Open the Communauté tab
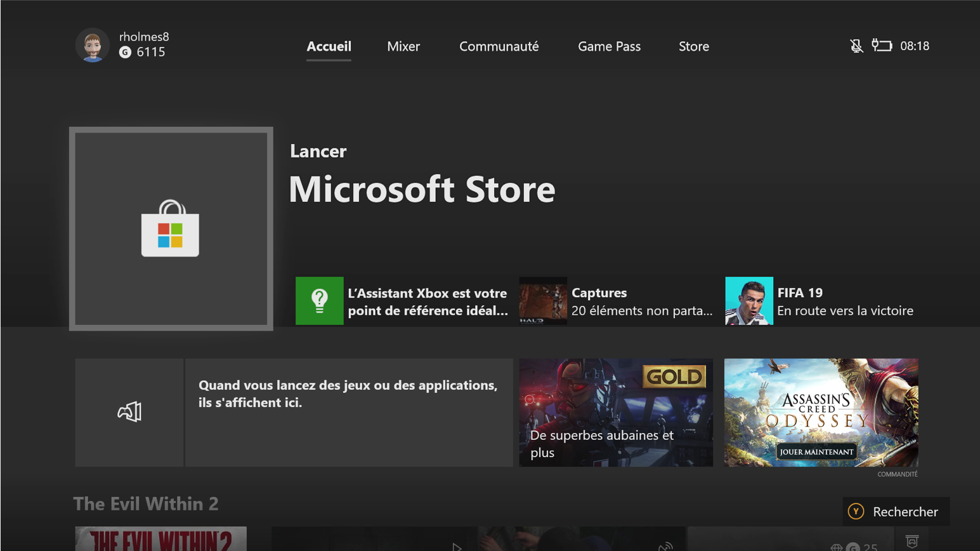Screen dimensions: 980x551 click(499, 46)
